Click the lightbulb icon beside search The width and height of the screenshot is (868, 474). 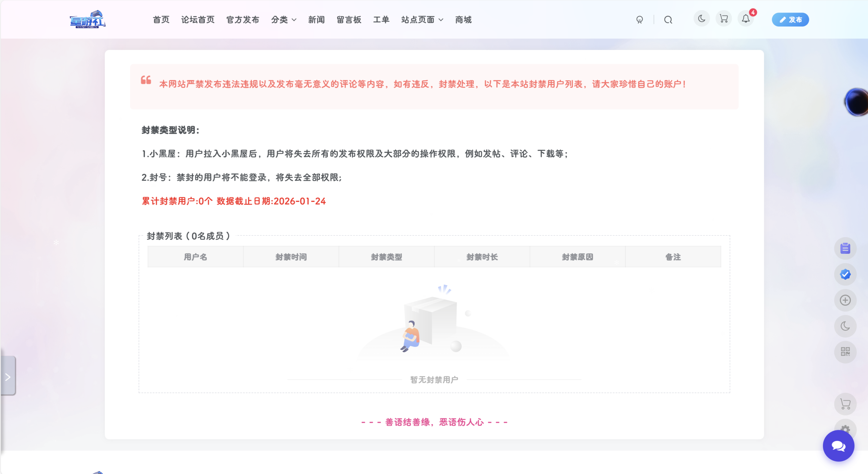point(639,20)
